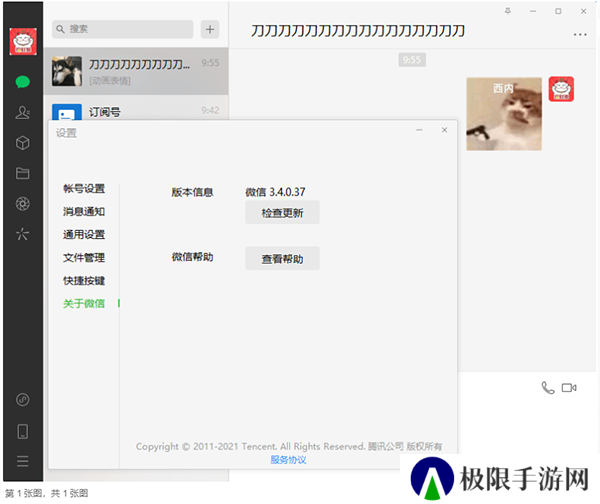
Task: Select 快捷按键 in settings sidebar
Action: [84, 281]
